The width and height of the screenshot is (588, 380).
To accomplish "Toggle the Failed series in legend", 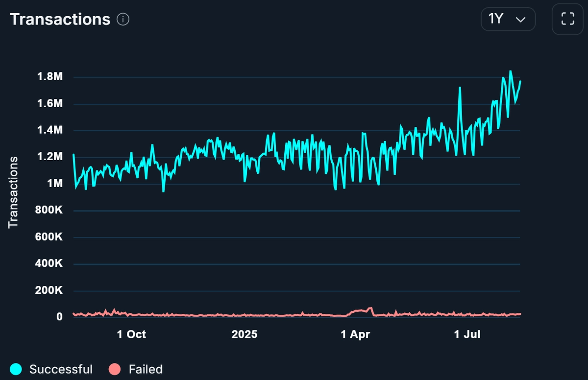I will (136, 369).
